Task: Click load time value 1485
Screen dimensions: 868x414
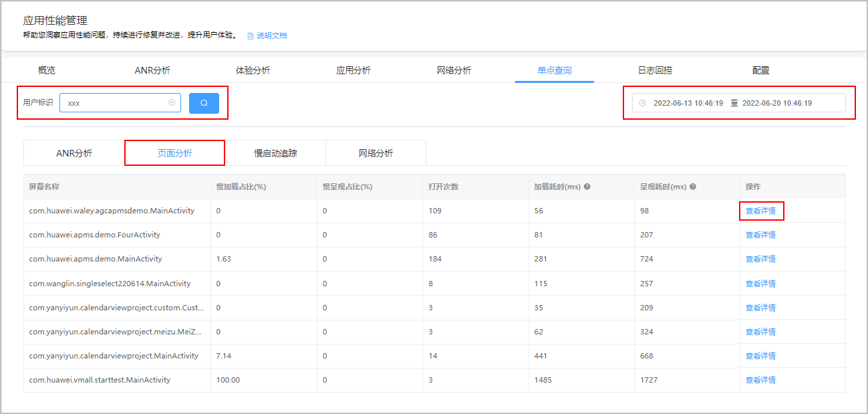Action: (543, 380)
